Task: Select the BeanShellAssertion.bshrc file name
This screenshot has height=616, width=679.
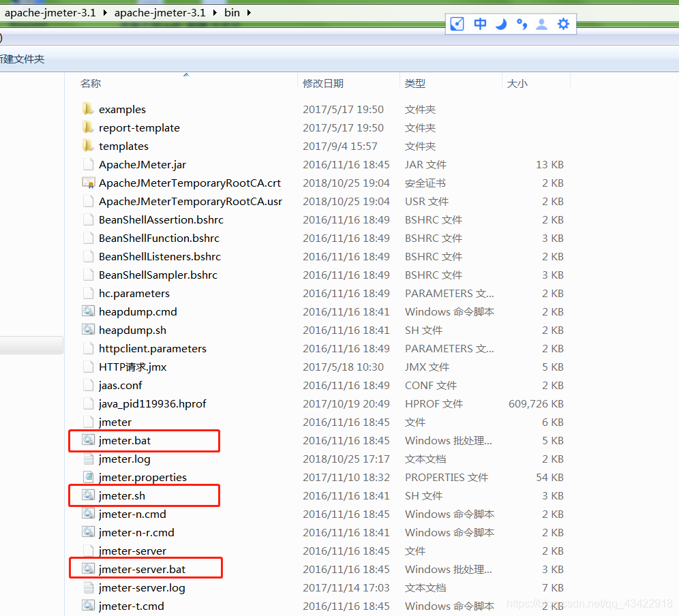Action: tap(161, 219)
